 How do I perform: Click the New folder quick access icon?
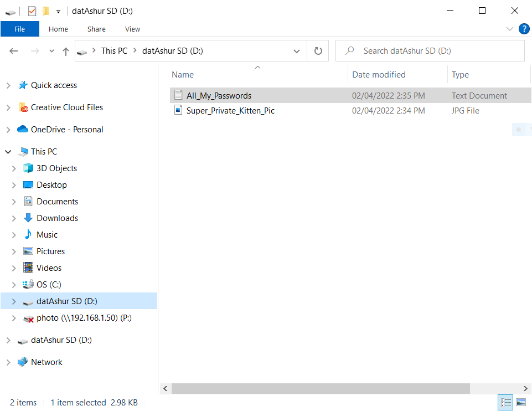point(46,11)
